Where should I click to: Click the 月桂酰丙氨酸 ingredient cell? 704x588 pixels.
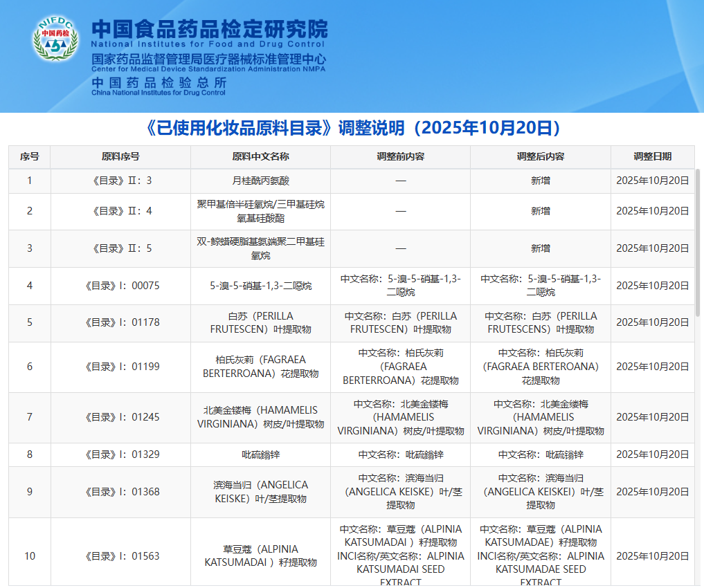click(260, 181)
